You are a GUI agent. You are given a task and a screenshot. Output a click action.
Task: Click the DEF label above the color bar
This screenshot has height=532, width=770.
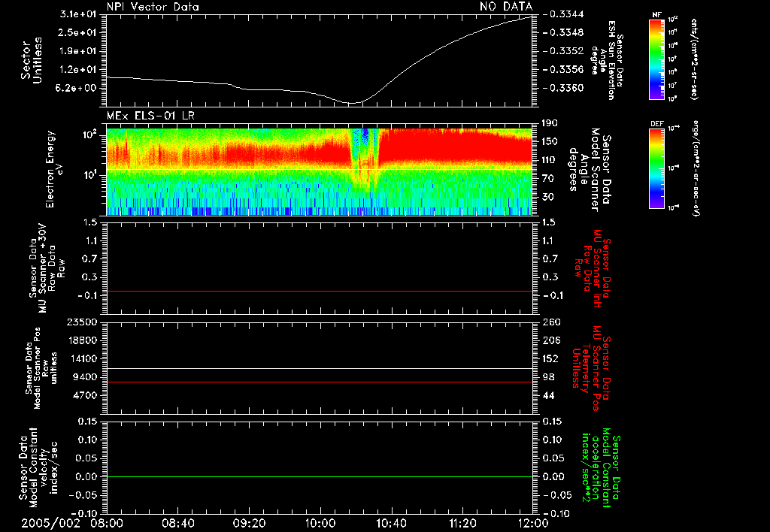[x=656, y=124]
